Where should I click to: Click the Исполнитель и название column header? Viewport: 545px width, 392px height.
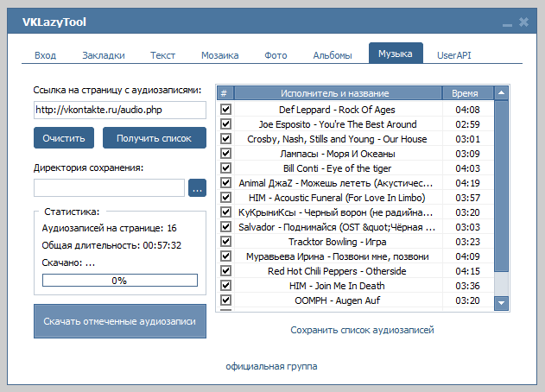pos(338,92)
